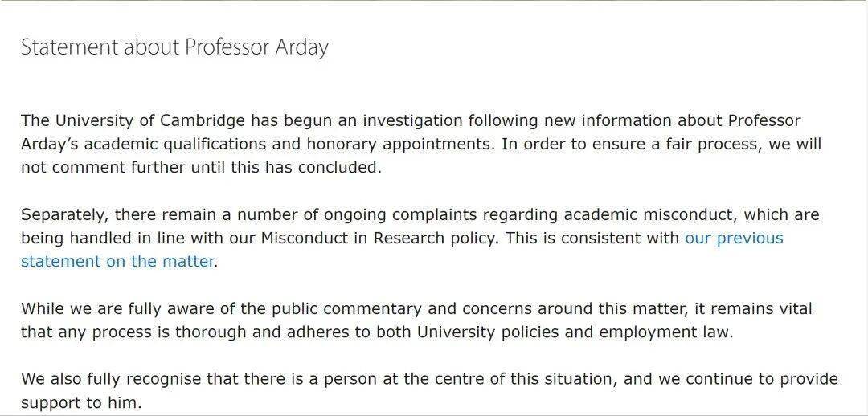This screenshot has width=868, height=416.
Task: Click the words "academic misconduct"
Action: 649,214
